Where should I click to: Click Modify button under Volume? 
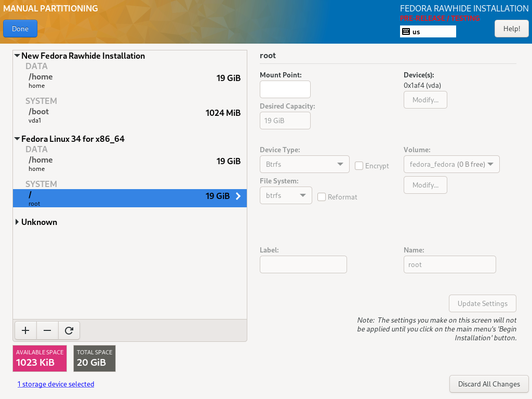(x=425, y=185)
